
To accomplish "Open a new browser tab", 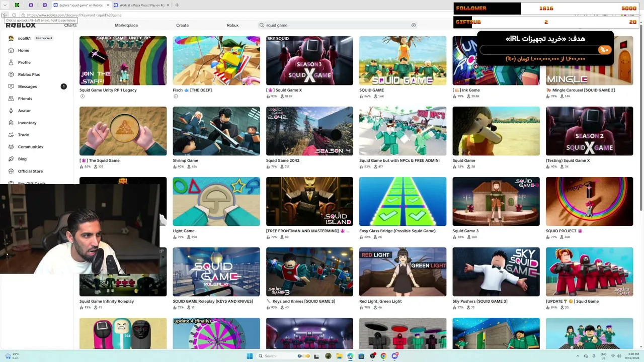I will pos(177,5).
